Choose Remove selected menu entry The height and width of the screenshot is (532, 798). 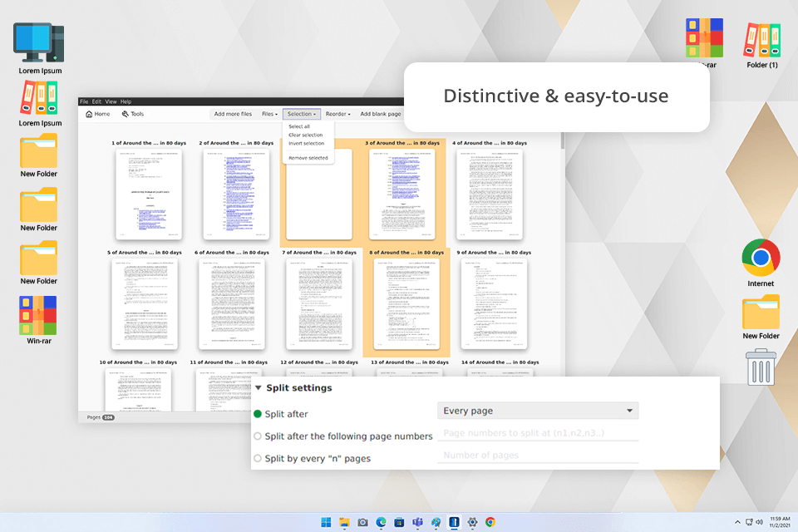coord(308,158)
